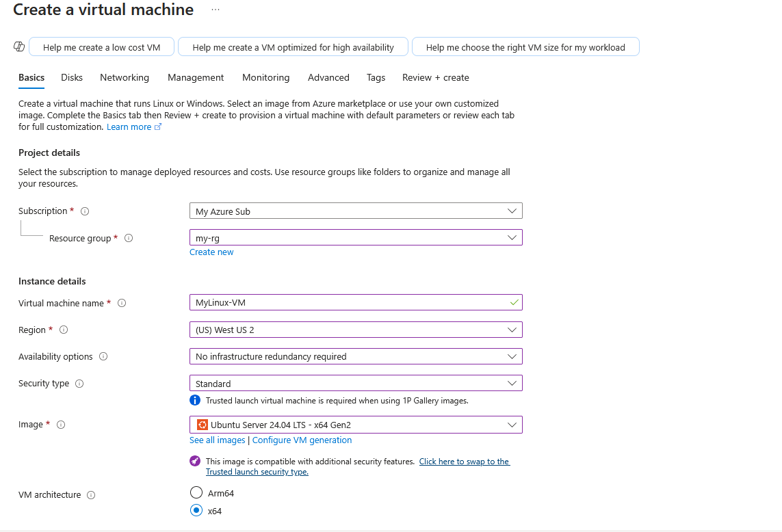Open the Region dropdown
This screenshot has width=782, height=532.
coord(356,330)
